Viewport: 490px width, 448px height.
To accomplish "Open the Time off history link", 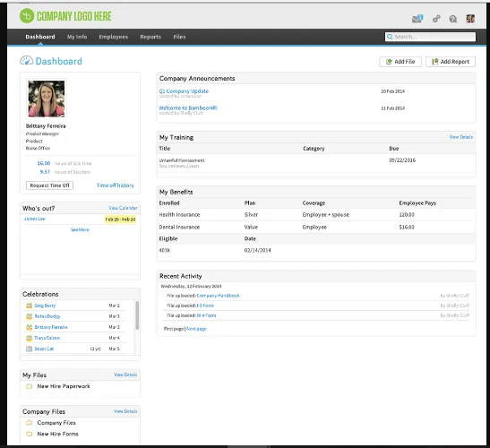I will [116, 185].
